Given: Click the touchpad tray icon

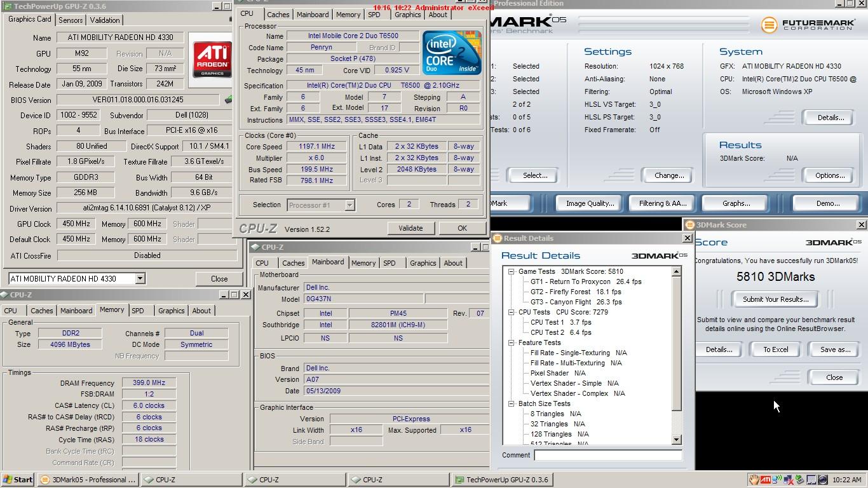Looking at the screenshot, I should [811, 480].
